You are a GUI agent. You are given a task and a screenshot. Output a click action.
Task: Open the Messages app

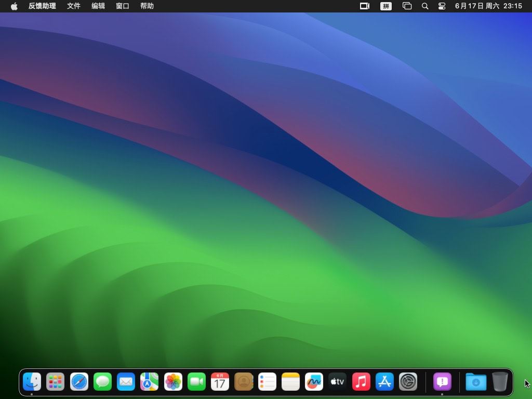coord(102,382)
